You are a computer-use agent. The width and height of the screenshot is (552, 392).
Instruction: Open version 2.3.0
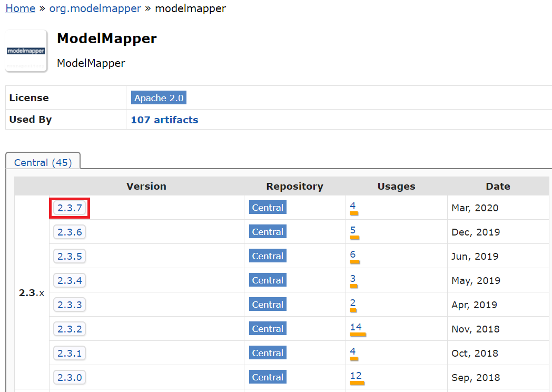[x=70, y=378]
